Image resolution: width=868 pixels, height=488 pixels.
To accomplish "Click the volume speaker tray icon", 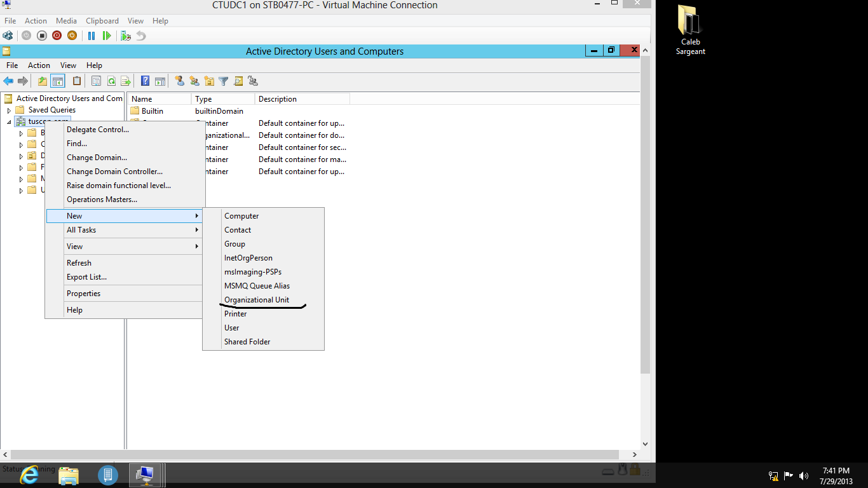I will (804, 476).
